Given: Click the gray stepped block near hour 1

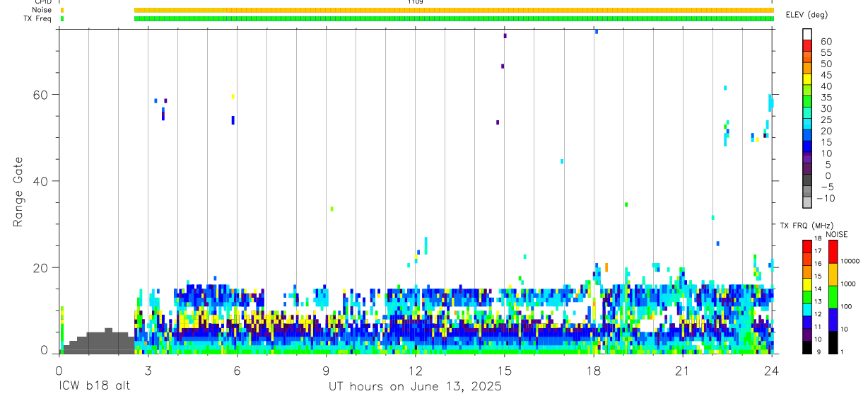Looking at the screenshot, I should 98,342.
